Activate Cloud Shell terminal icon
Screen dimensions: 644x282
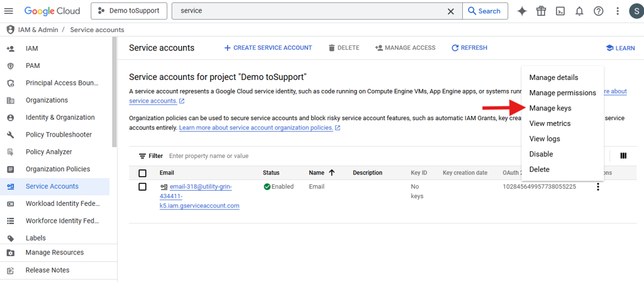click(x=560, y=11)
